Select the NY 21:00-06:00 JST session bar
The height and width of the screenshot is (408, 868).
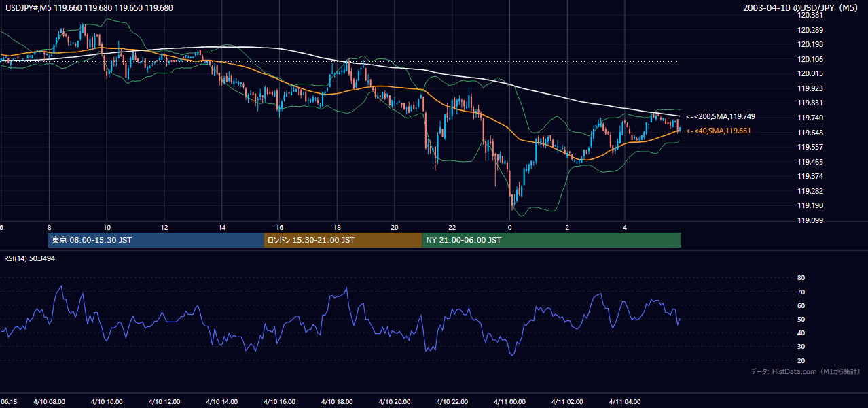pyautogui.click(x=551, y=240)
